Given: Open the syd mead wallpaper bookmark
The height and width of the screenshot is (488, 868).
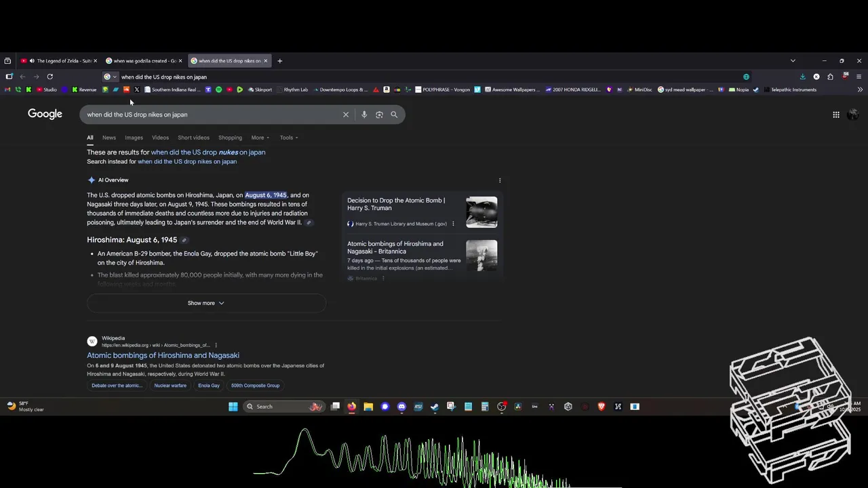Looking at the screenshot, I should coord(685,89).
